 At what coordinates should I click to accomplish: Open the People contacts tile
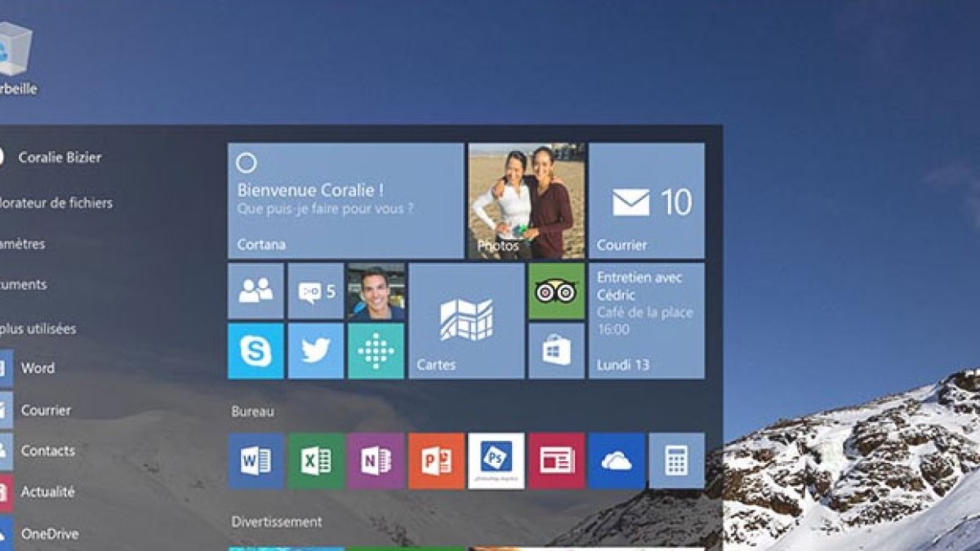(x=256, y=291)
